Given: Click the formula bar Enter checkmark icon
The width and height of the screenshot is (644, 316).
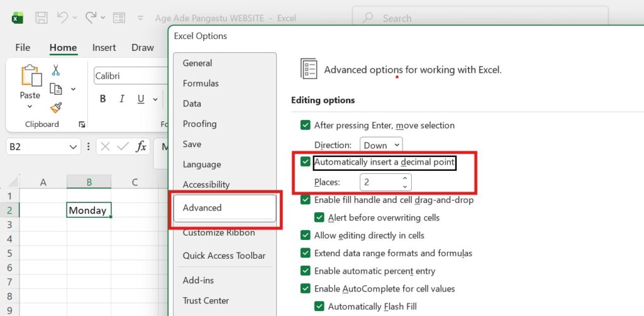Looking at the screenshot, I should point(123,146).
